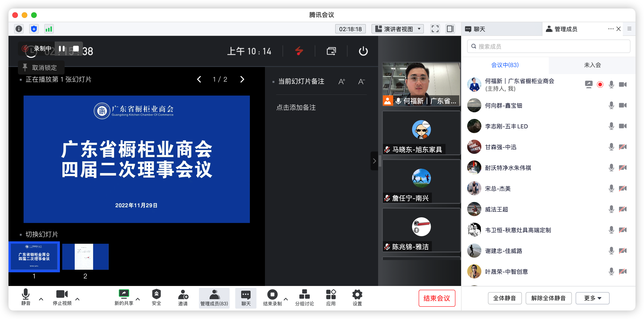Toggle the side panel layout icon
This screenshot has width=644, height=319.
tap(450, 29)
